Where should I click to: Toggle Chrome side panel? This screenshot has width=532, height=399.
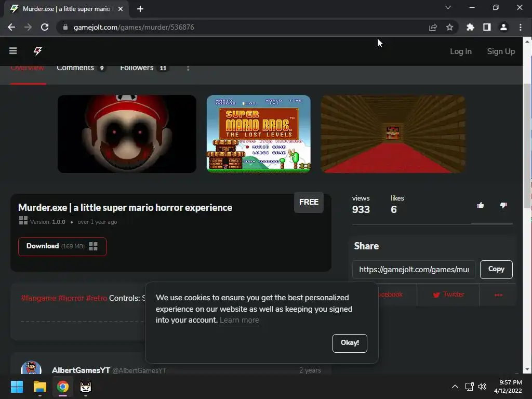pos(487,27)
